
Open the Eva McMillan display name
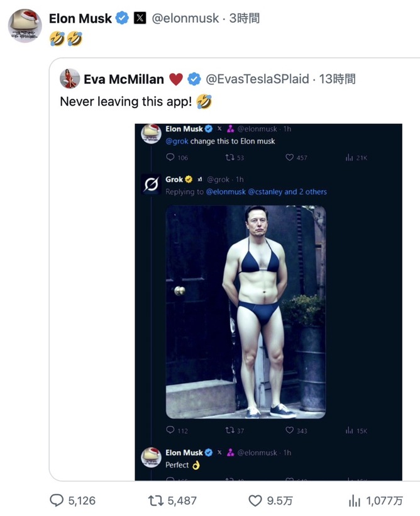click(x=124, y=79)
